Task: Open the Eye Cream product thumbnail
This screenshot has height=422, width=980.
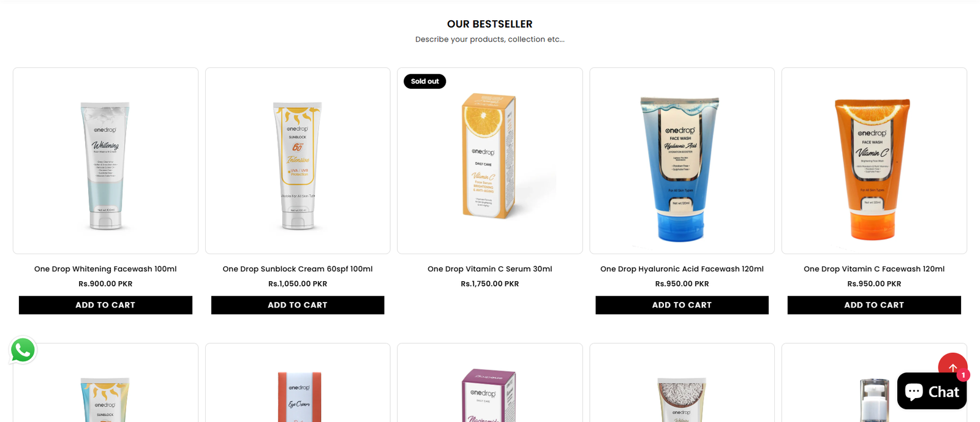Action: (x=298, y=383)
